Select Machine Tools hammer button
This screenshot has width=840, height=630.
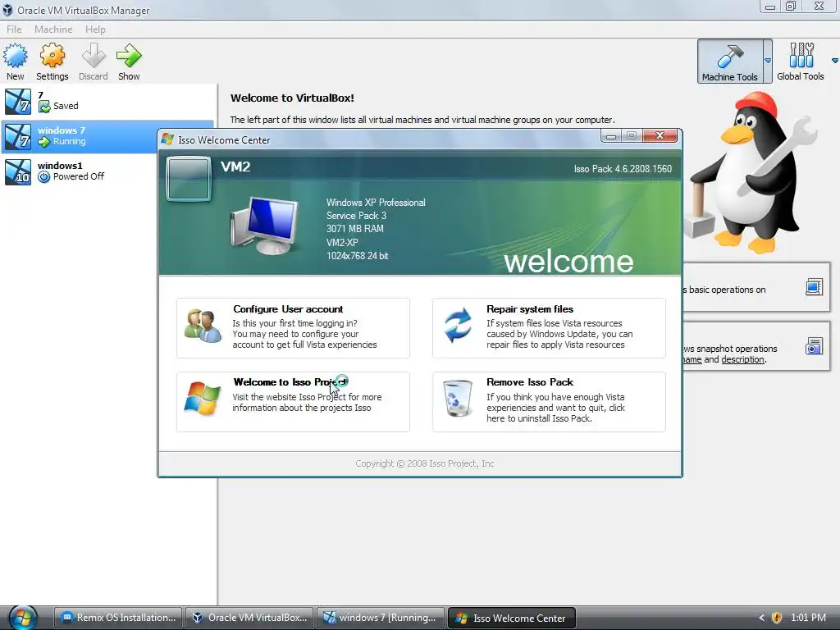pyautogui.click(x=729, y=61)
